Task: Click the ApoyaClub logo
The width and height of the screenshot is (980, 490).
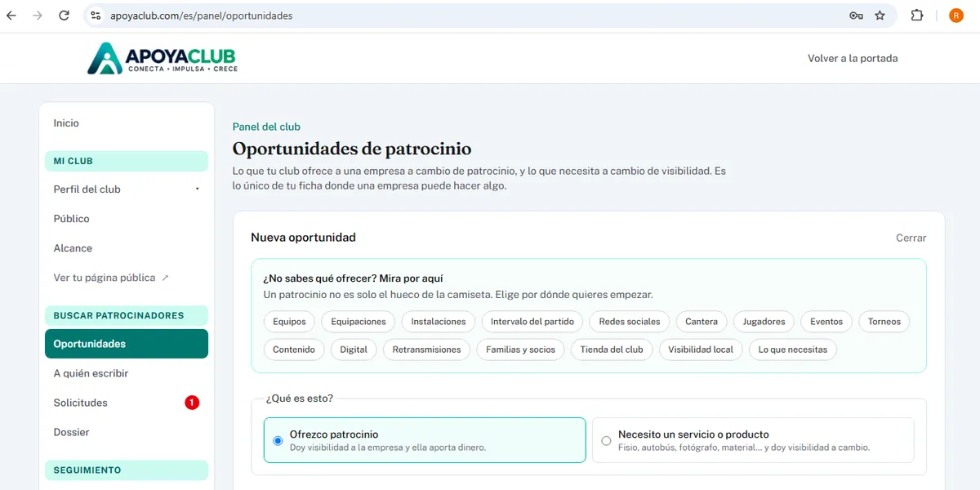Action: tap(162, 58)
